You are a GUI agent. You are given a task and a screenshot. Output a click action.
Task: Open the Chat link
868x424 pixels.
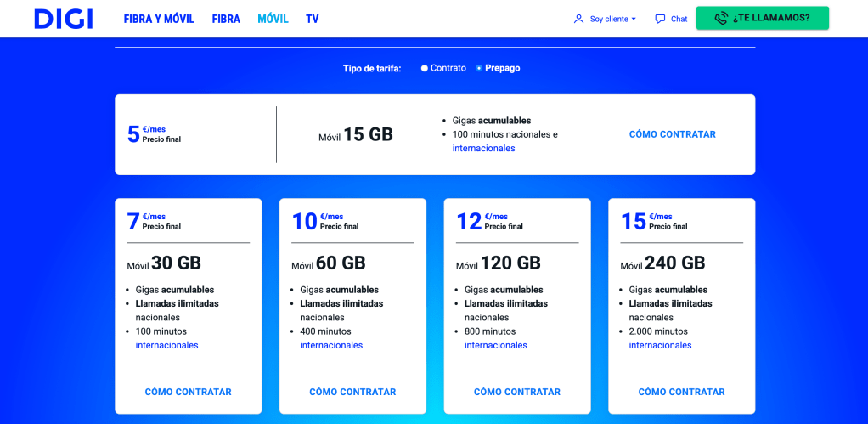[679, 19]
